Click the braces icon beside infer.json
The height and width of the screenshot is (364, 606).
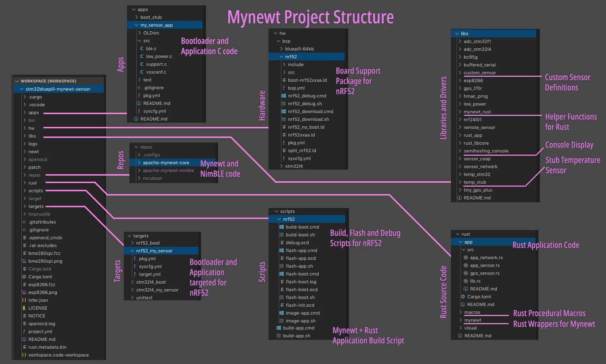tap(24, 300)
